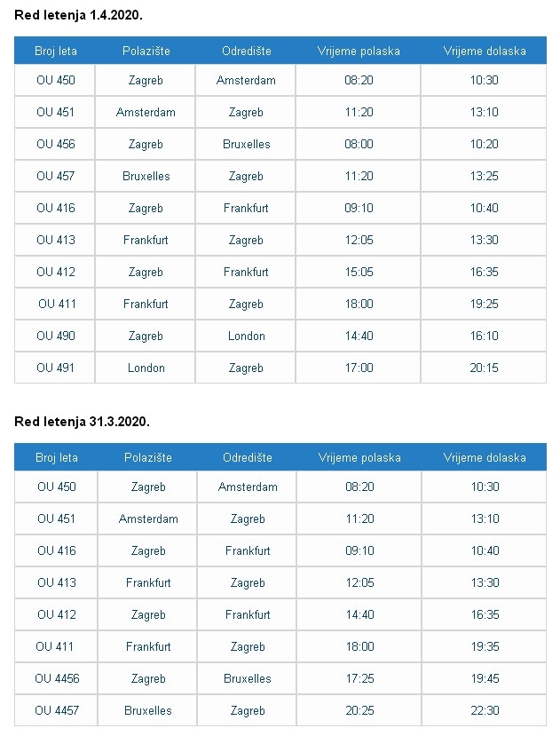
Task: Select flight OU 490 to London
Action: tap(56, 336)
